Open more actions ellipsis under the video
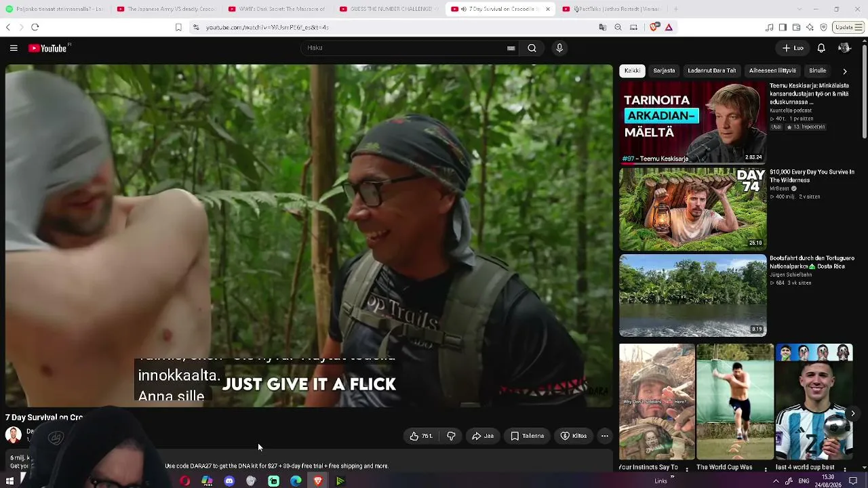 pyautogui.click(x=605, y=436)
